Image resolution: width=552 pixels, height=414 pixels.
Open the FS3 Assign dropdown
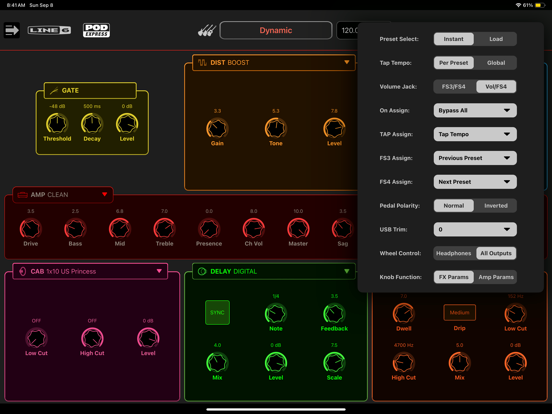pos(475,158)
